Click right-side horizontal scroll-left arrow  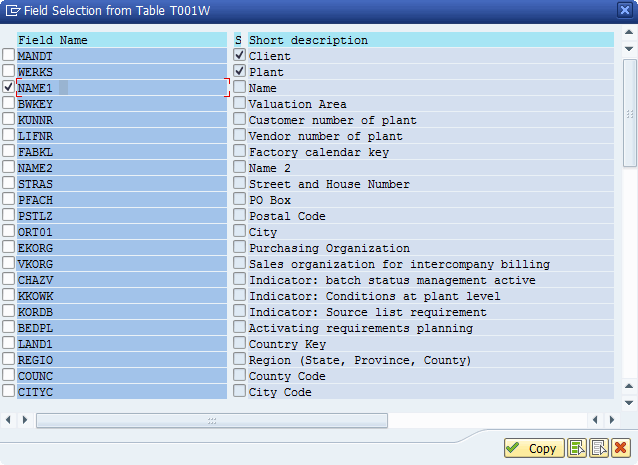coord(595,419)
